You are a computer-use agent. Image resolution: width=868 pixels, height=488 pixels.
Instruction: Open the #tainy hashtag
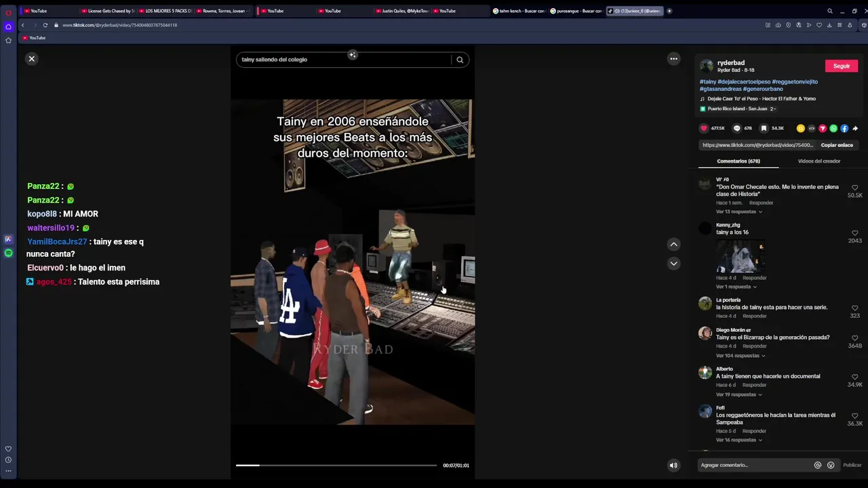pyautogui.click(x=708, y=81)
